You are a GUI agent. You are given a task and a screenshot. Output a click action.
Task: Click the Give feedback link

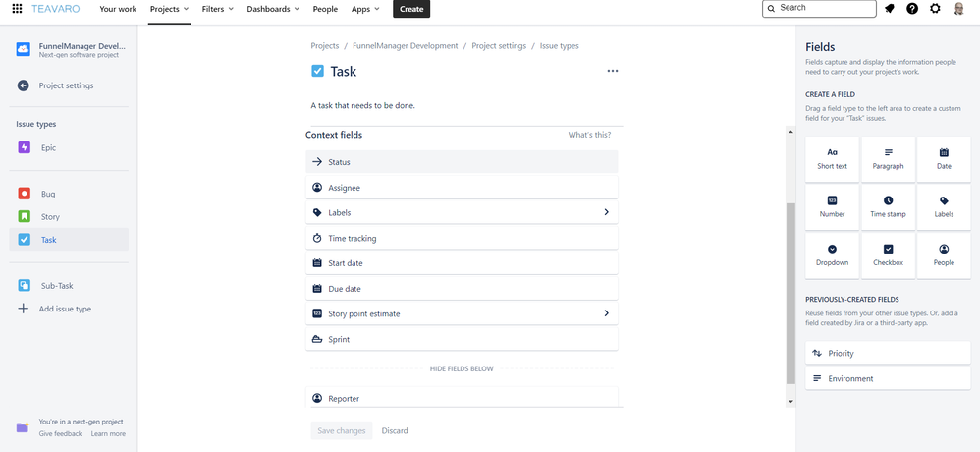(60, 433)
